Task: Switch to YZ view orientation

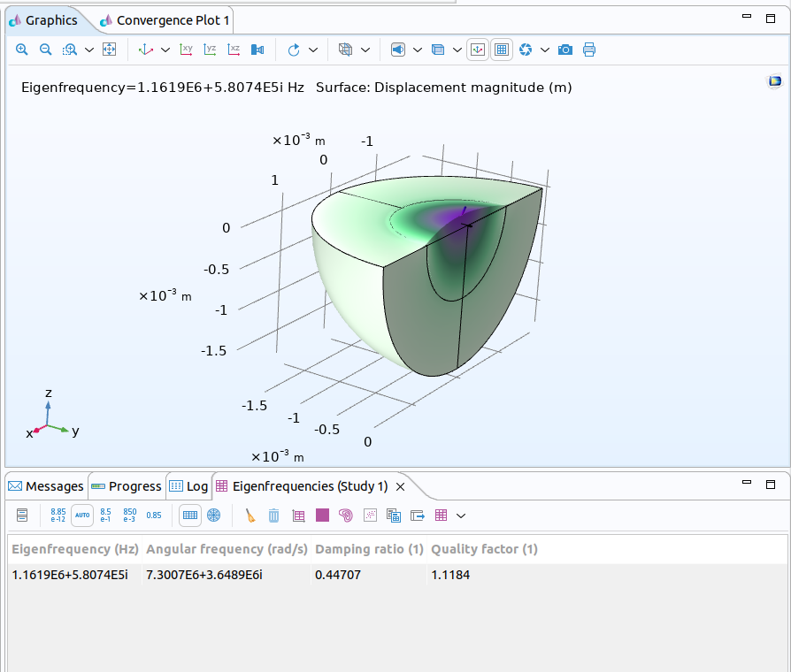Action: click(210, 50)
